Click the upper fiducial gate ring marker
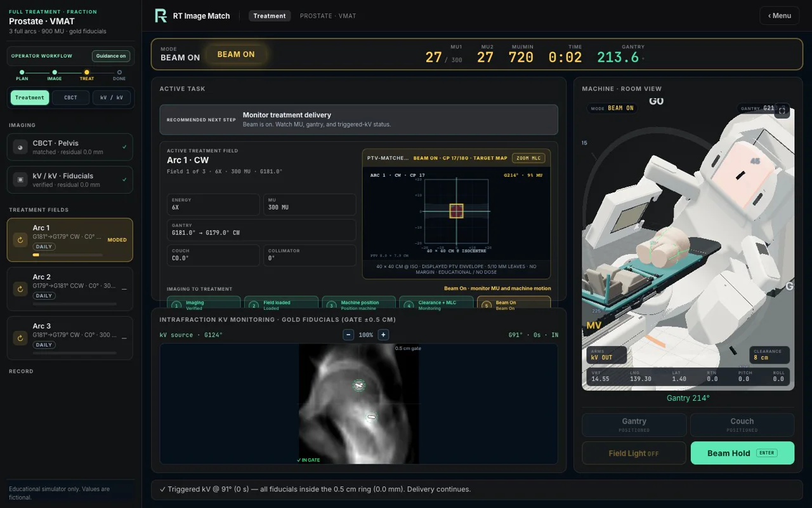 pos(359,385)
